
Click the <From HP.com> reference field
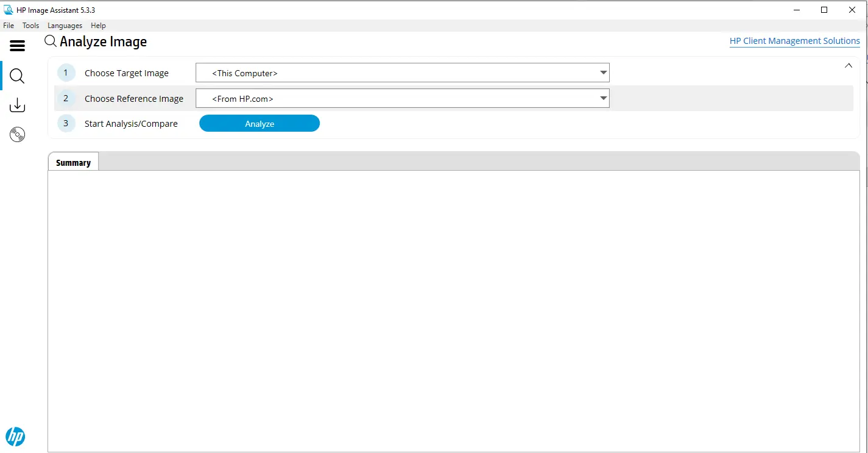(x=403, y=98)
